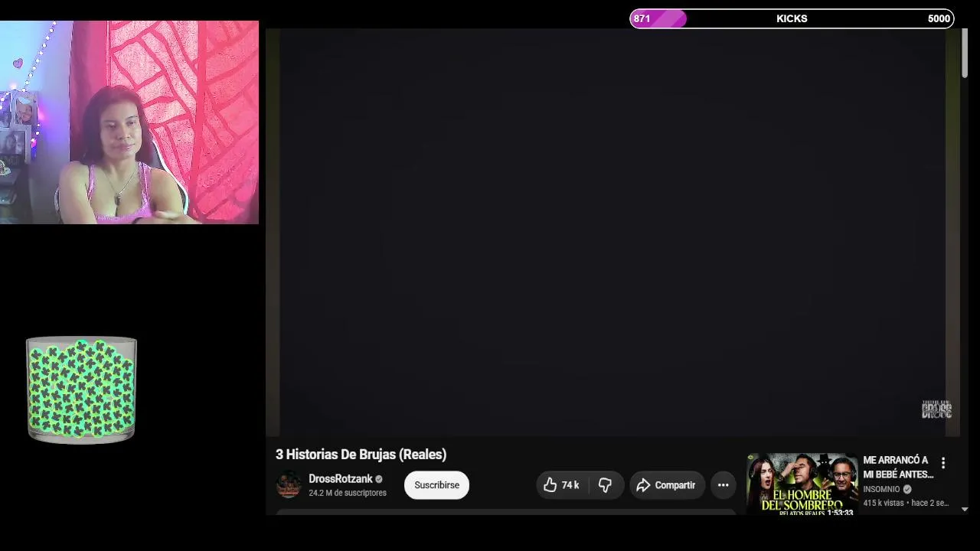Viewport: 980px width, 551px height.
Task: Click the '415 k vistas' metadata text
Action: 884,503
